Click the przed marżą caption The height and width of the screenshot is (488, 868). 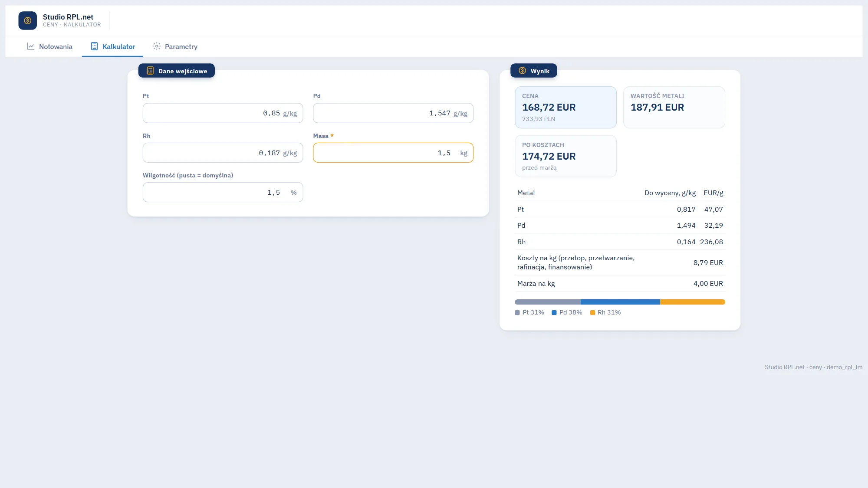click(539, 168)
